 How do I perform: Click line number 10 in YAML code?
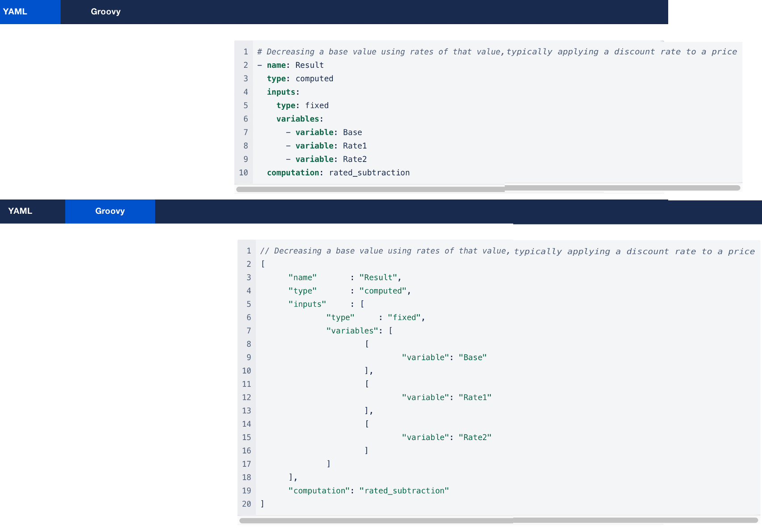coord(243,173)
